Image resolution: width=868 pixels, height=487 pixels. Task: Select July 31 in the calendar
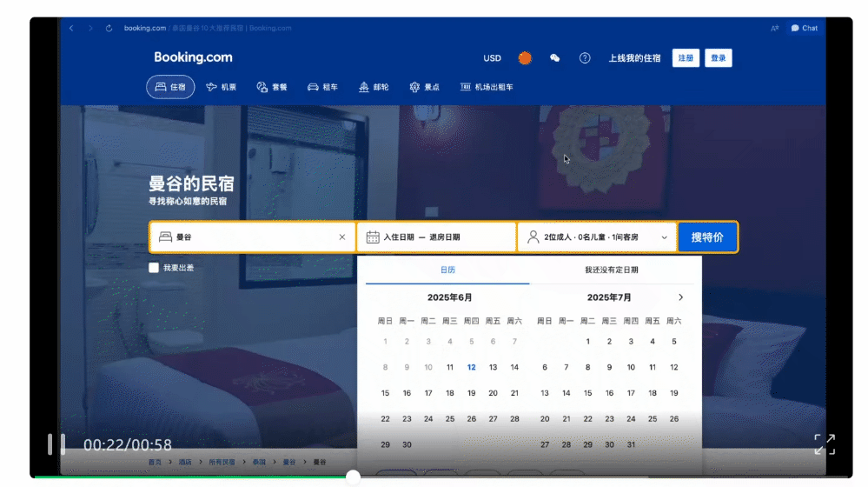tap(631, 444)
